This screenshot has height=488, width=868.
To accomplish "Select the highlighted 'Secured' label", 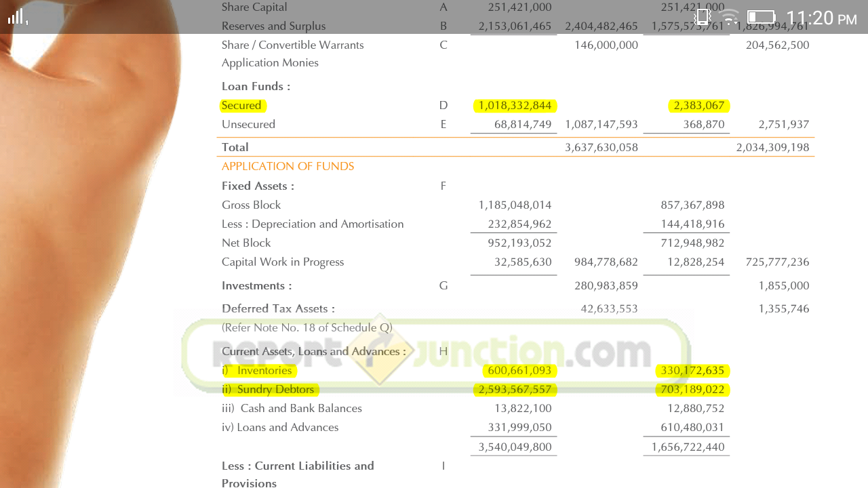I will tap(241, 106).
